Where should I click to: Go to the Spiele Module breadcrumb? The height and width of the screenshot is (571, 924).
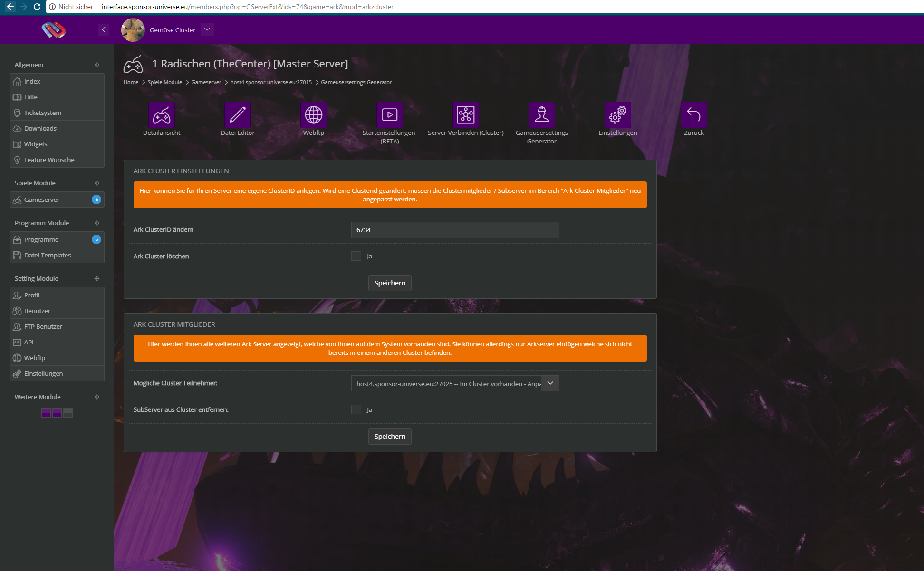[x=165, y=82]
